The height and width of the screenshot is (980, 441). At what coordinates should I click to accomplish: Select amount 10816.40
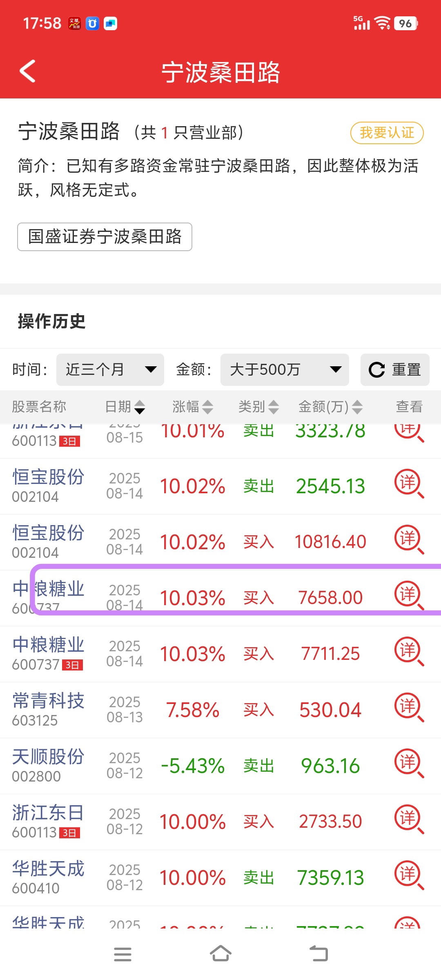[330, 542]
